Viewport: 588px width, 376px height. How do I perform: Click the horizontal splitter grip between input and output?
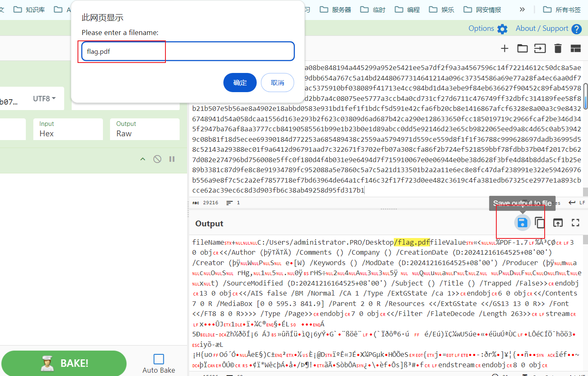click(388, 209)
